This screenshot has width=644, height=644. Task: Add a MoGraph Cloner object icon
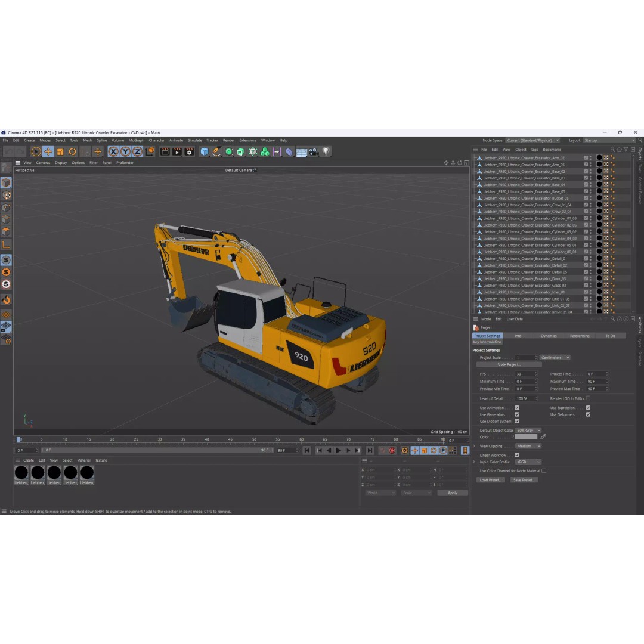click(x=265, y=152)
